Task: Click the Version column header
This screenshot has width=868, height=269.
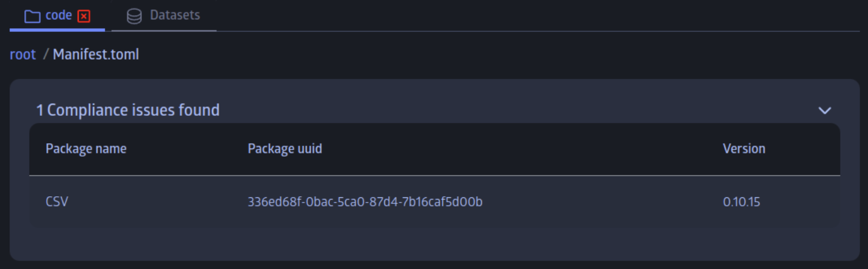Action: [744, 149]
